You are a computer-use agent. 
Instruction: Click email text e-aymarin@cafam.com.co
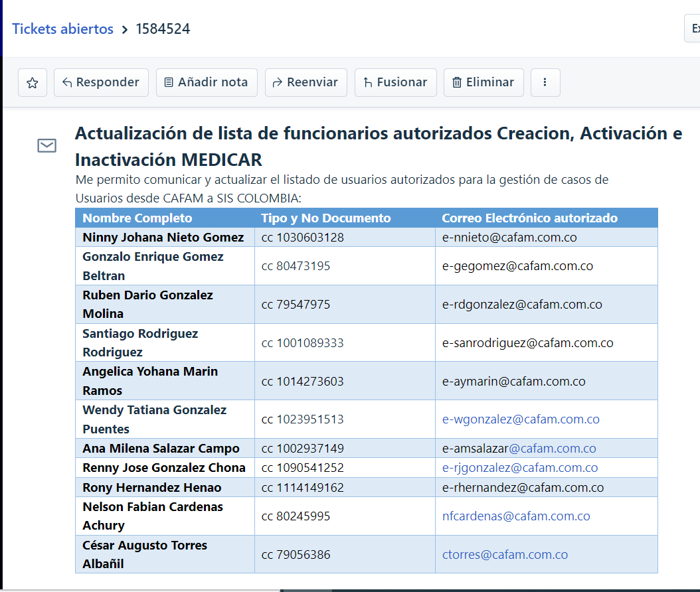[x=513, y=382]
